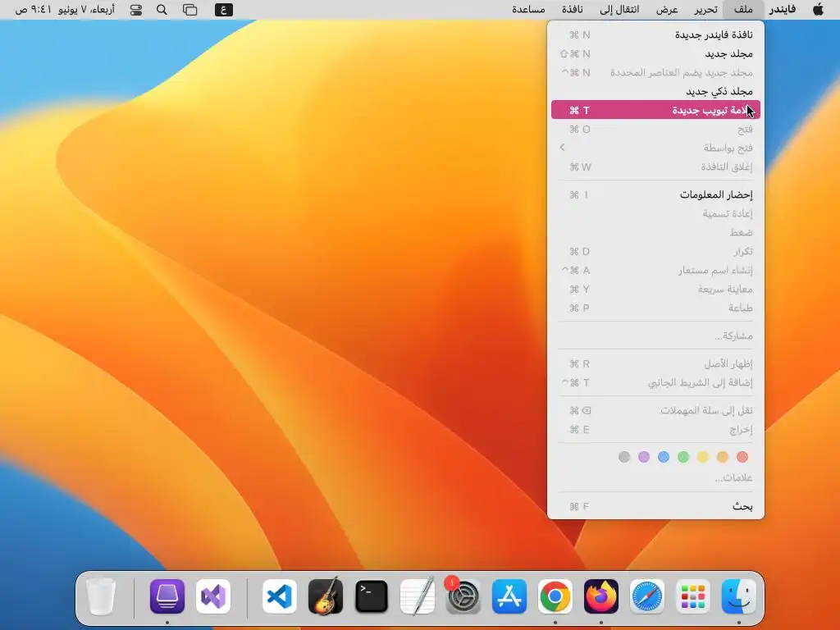Close the ملف menu in menu bar
Image resolution: width=840 pixels, height=630 pixels.
coord(743,10)
